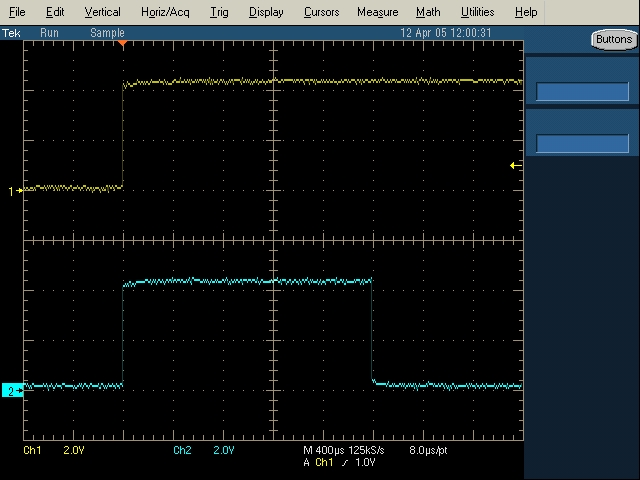Screen dimensions: 640x480
Task: Click the lower blank side-panel field
Action: point(582,143)
